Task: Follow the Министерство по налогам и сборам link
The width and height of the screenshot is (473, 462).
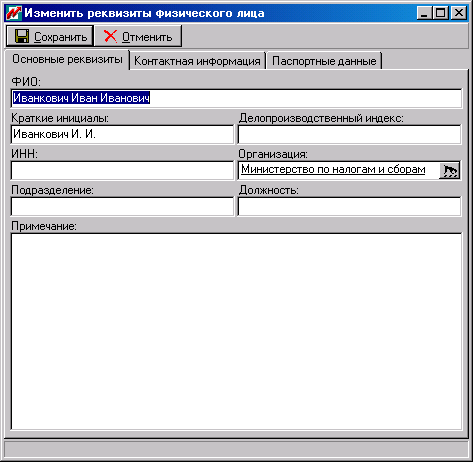Action: click(x=333, y=169)
